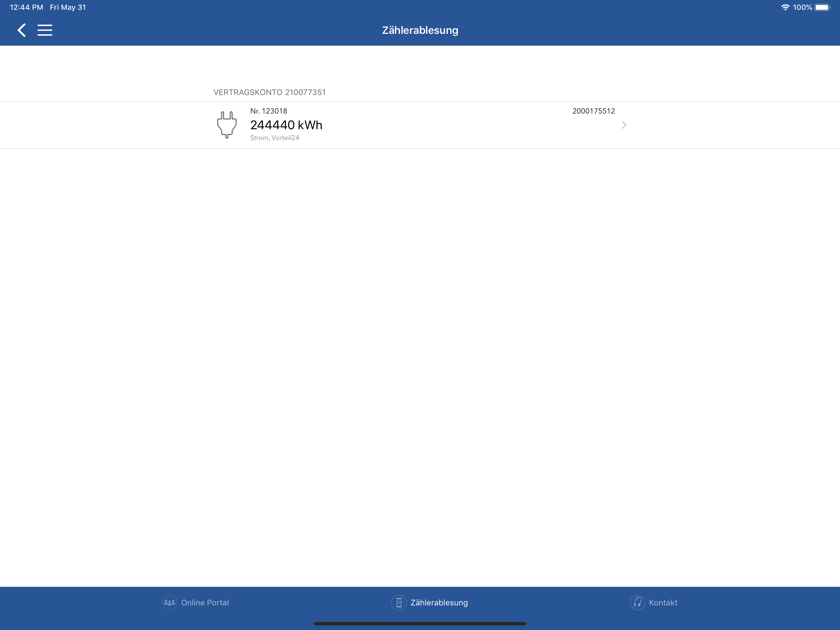Switch to the Online Portal tab
840x630 pixels.
[x=196, y=602]
